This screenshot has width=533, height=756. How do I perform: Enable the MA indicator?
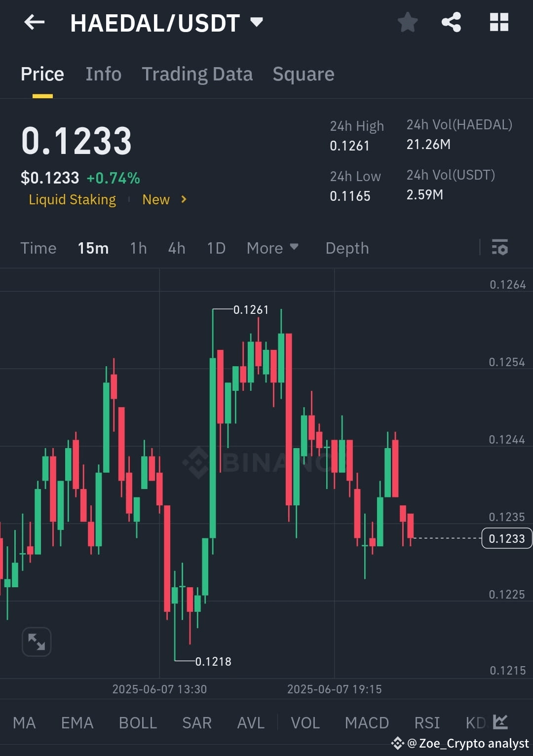24,722
